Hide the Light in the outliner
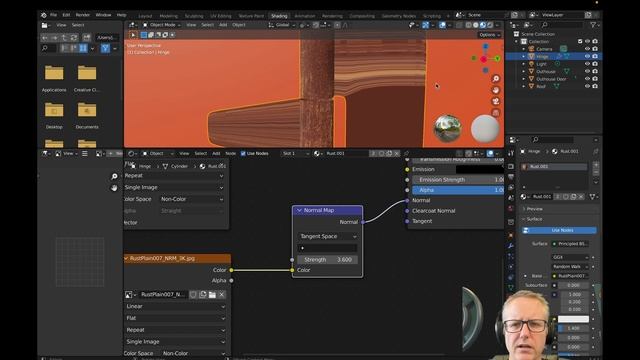 587,64
